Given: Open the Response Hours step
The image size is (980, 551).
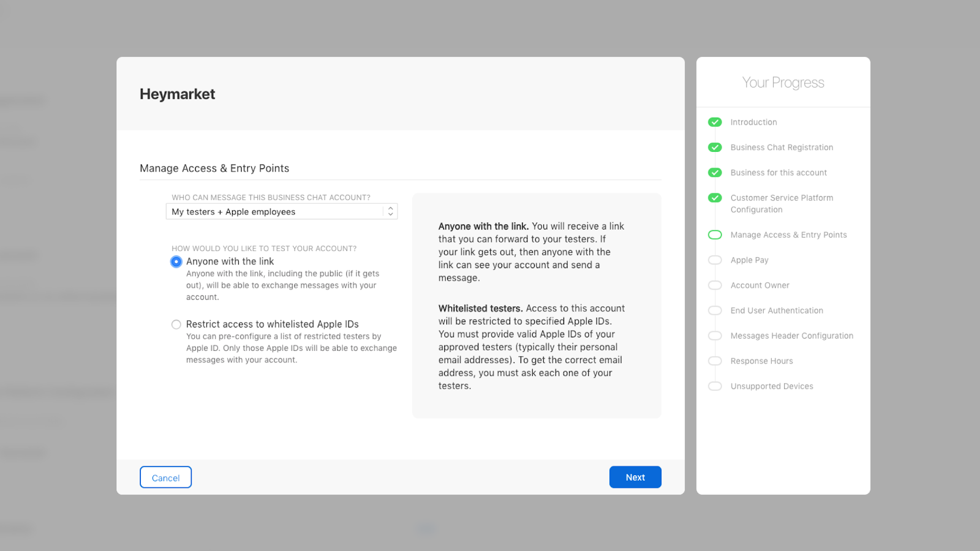Looking at the screenshot, I should point(761,361).
